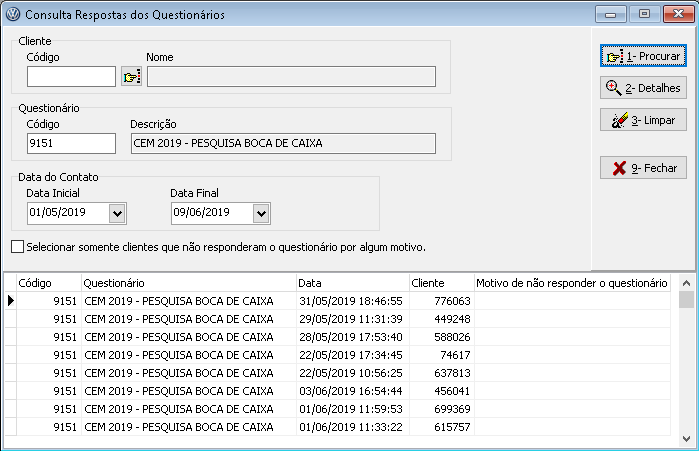Screen dimensions: 699x451
Task: Click client number 637813
Action: click(452, 373)
